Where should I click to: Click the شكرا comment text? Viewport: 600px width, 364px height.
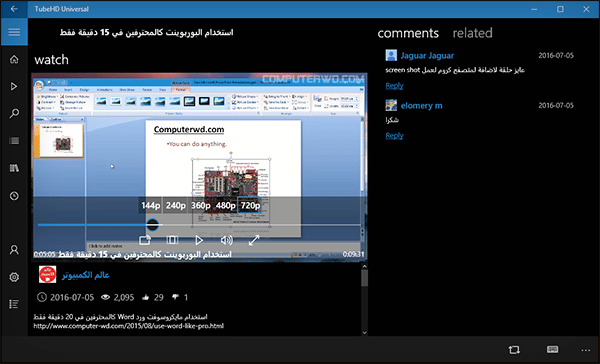coord(392,120)
